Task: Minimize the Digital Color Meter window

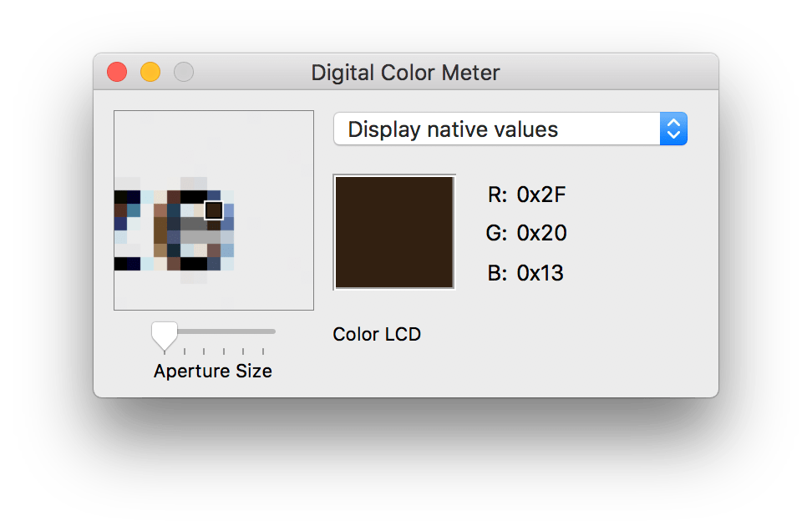Action: tap(150, 72)
